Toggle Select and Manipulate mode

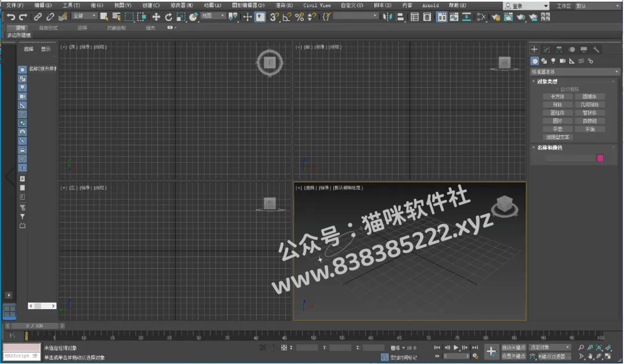(247, 17)
